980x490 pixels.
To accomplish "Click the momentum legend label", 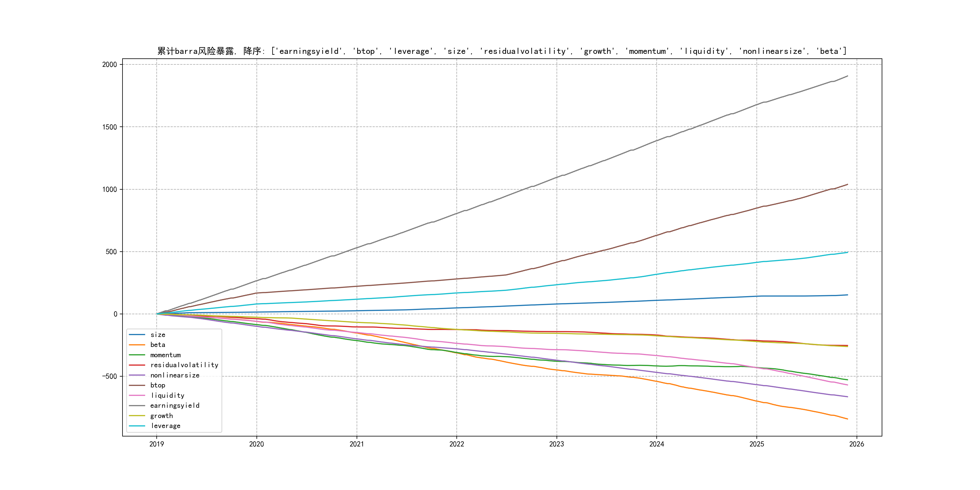I will [165, 355].
